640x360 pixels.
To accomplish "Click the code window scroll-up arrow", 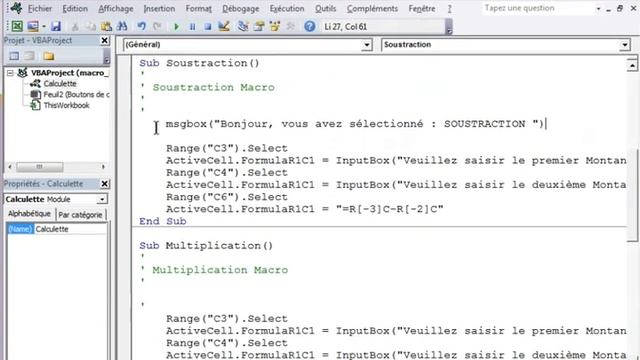I will pos(632,65).
